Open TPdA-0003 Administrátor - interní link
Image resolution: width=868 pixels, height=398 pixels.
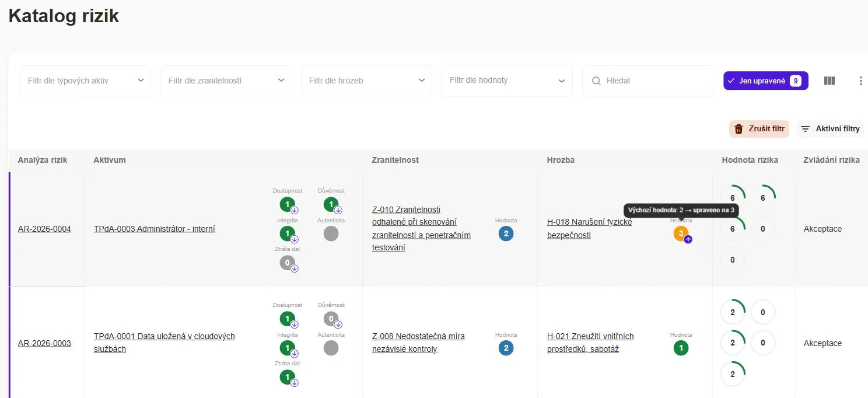coord(155,229)
